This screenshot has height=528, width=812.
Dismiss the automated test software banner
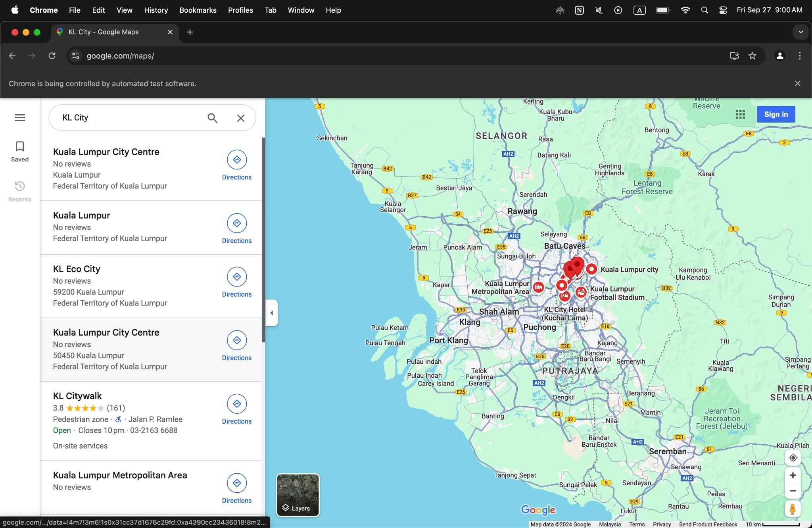[797, 83]
